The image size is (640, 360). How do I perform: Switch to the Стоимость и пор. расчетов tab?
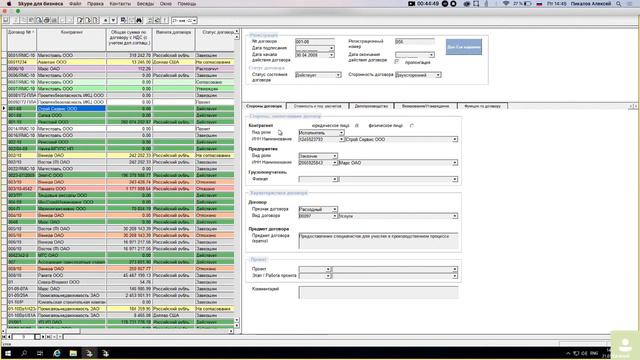[317, 106]
